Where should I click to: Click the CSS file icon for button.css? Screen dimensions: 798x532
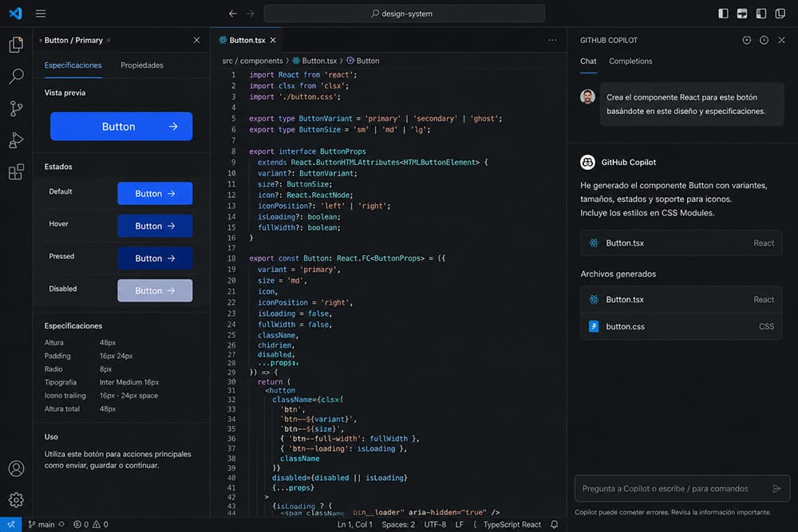[x=594, y=326]
